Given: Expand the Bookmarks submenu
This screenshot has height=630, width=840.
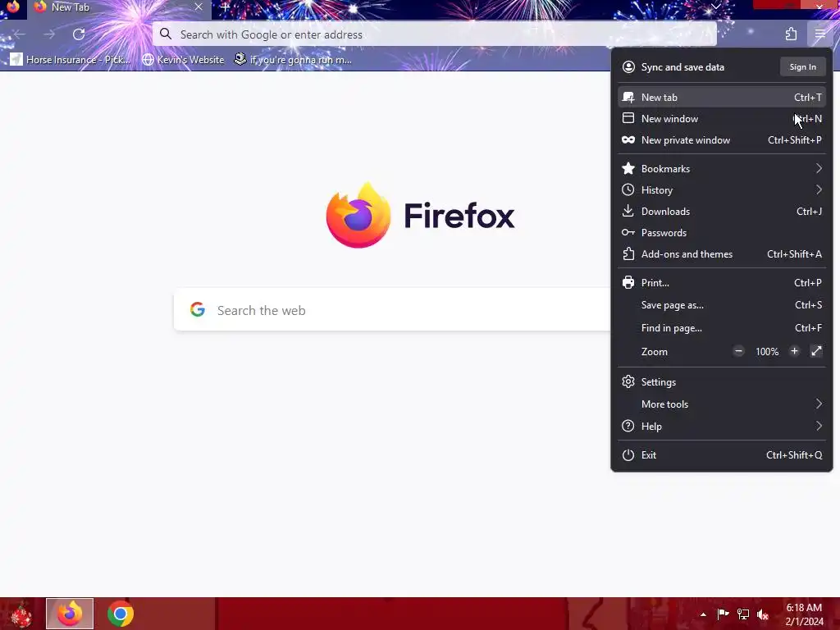Looking at the screenshot, I should point(722,169).
